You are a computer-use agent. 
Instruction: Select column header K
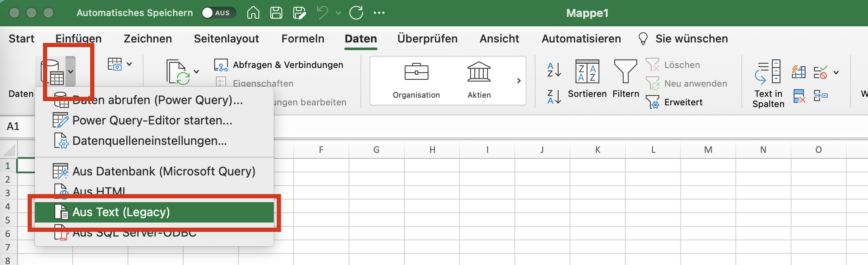(598, 150)
